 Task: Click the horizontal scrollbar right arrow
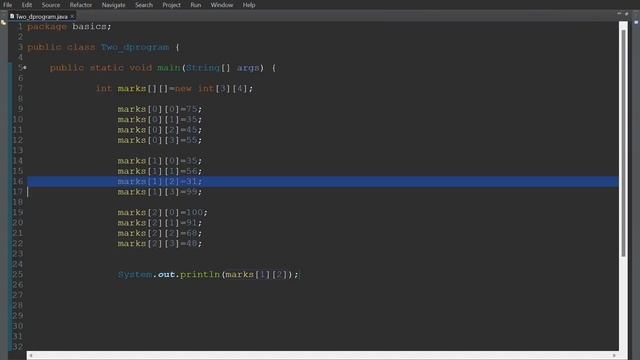click(x=614, y=356)
